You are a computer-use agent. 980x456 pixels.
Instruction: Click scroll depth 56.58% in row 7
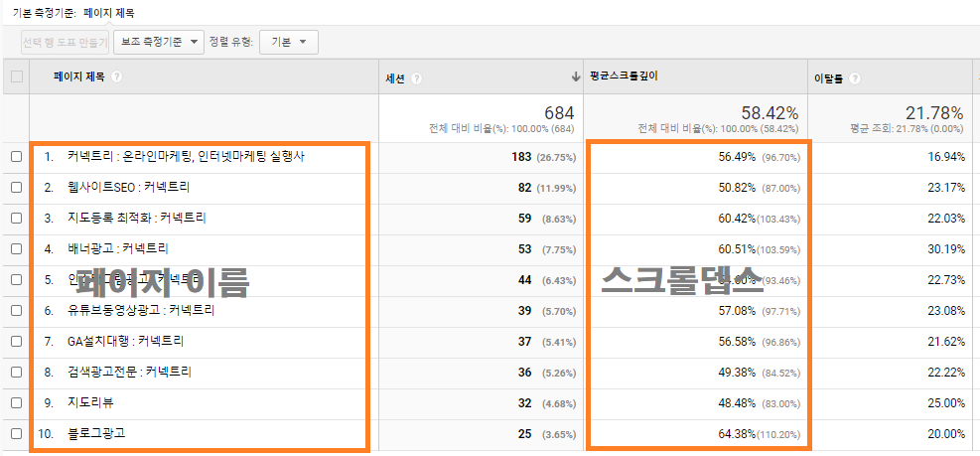737,342
